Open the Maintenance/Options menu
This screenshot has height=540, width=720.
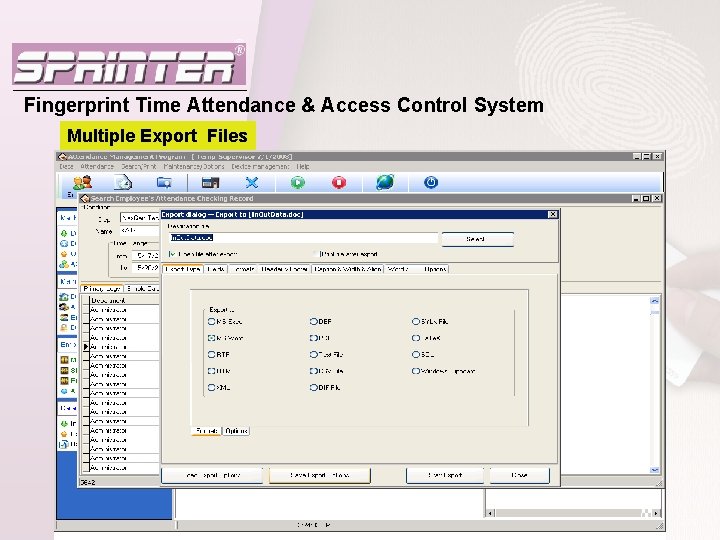pos(194,167)
